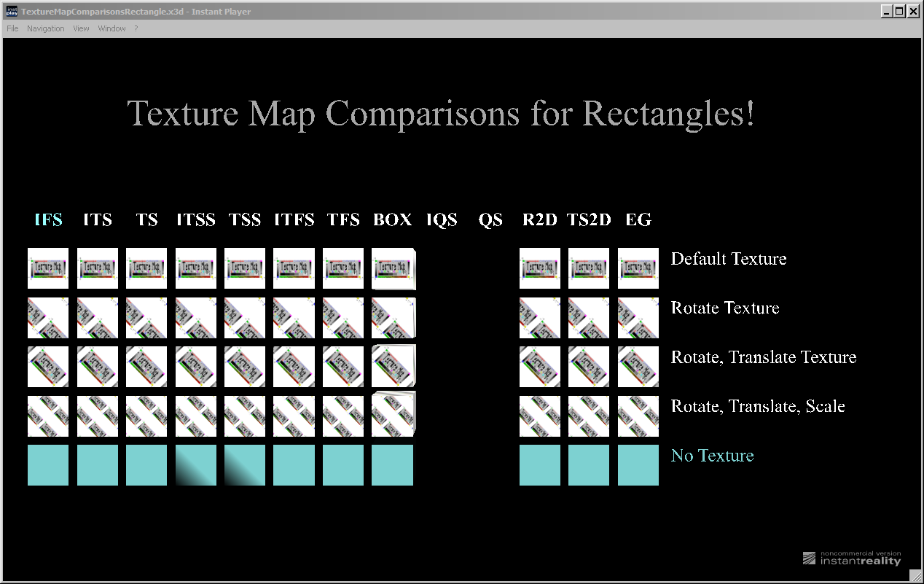Click the No Texture swatch under TS2D
The image size is (924, 584).
point(588,465)
